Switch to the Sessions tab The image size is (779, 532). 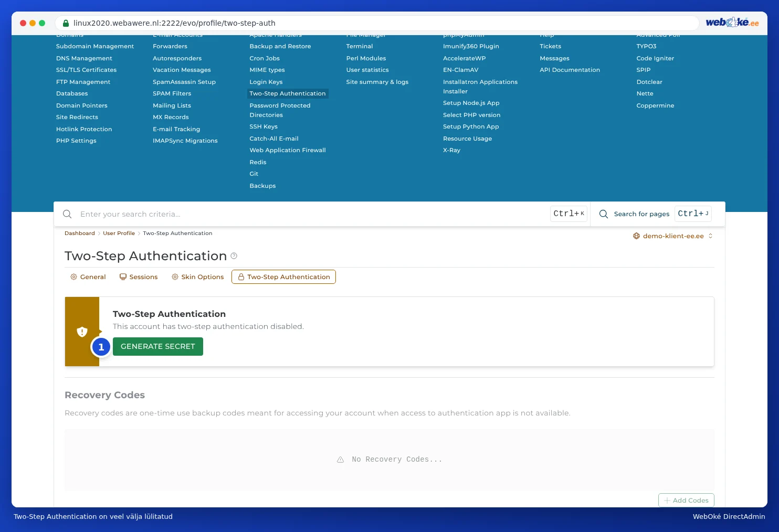click(139, 277)
